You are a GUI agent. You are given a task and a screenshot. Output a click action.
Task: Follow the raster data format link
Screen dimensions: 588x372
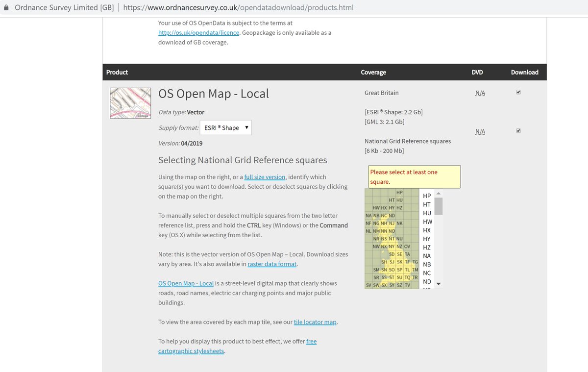coord(272,264)
